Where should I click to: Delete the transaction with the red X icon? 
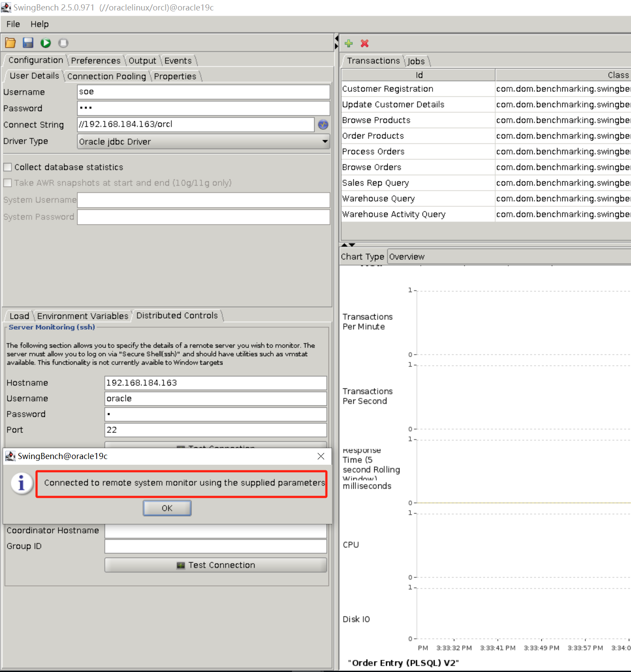[x=365, y=43]
